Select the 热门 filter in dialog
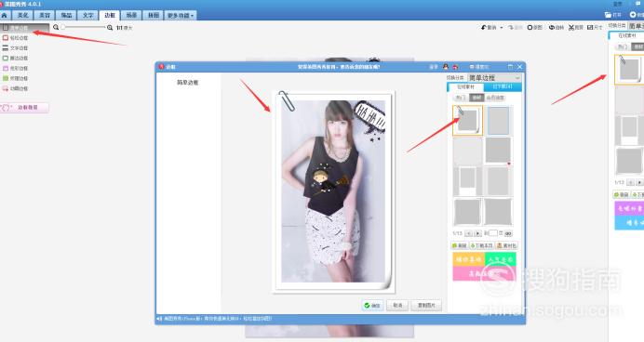This screenshot has width=644, height=342. click(x=460, y=98)
